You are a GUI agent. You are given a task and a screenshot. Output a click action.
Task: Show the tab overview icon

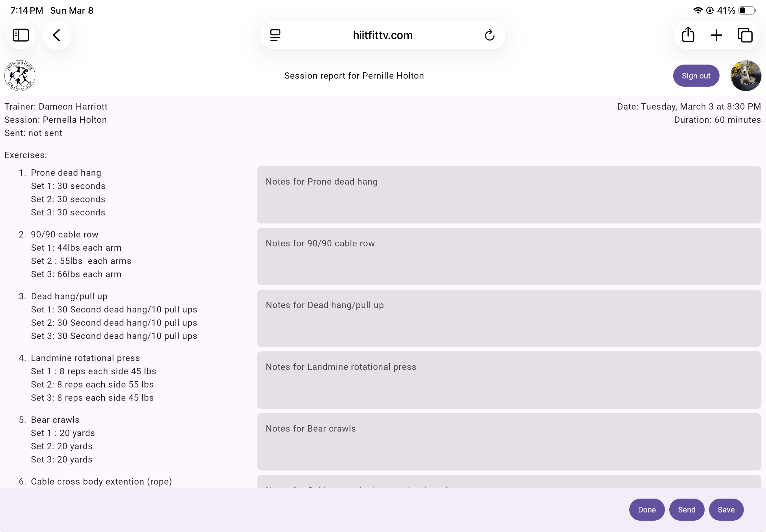(745, 35)
